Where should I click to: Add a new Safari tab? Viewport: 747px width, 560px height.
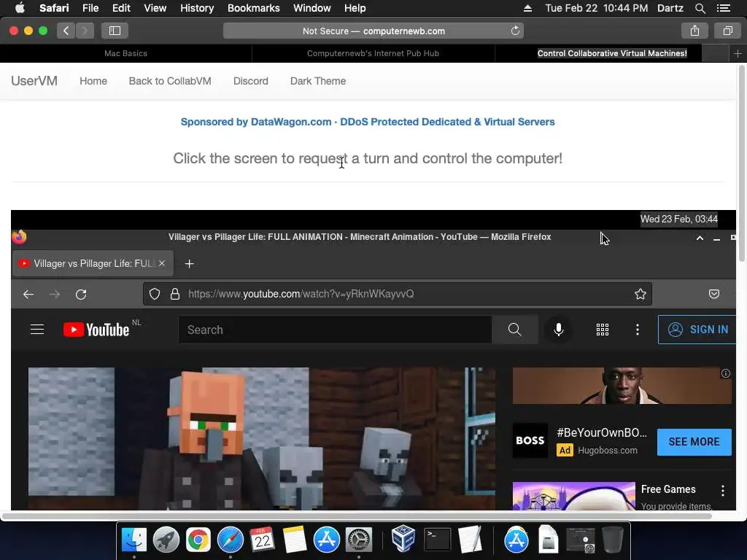[x=738, y=53]
